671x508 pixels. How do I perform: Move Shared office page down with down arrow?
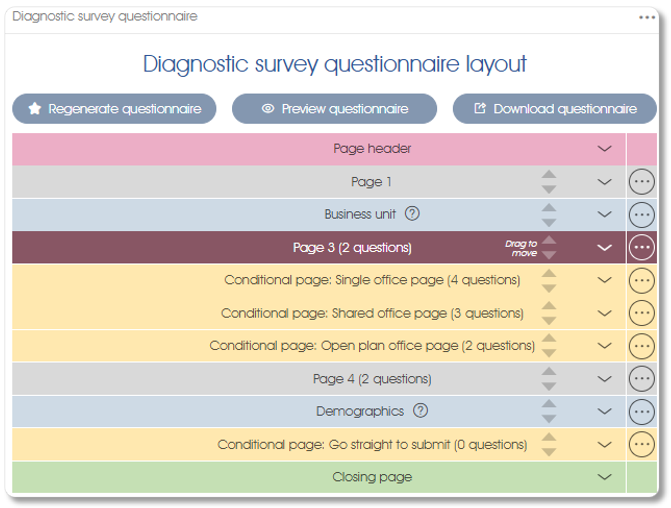(x=549, y=321)
